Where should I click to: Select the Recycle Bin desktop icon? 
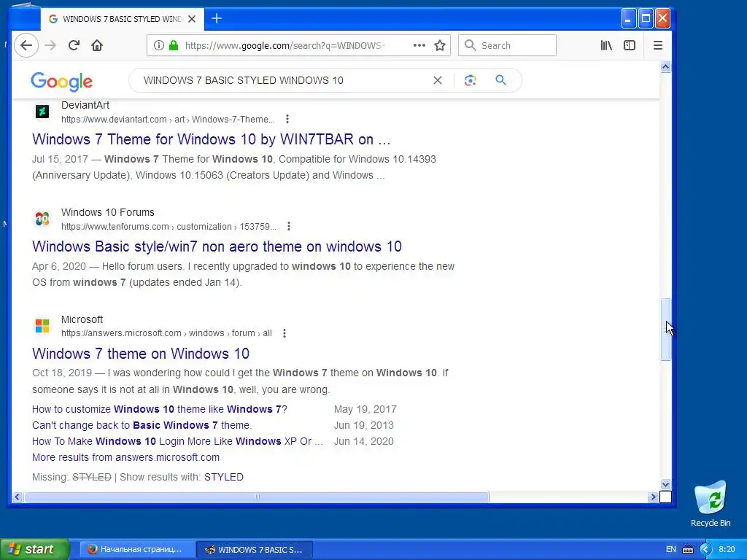tap(711, 504)
